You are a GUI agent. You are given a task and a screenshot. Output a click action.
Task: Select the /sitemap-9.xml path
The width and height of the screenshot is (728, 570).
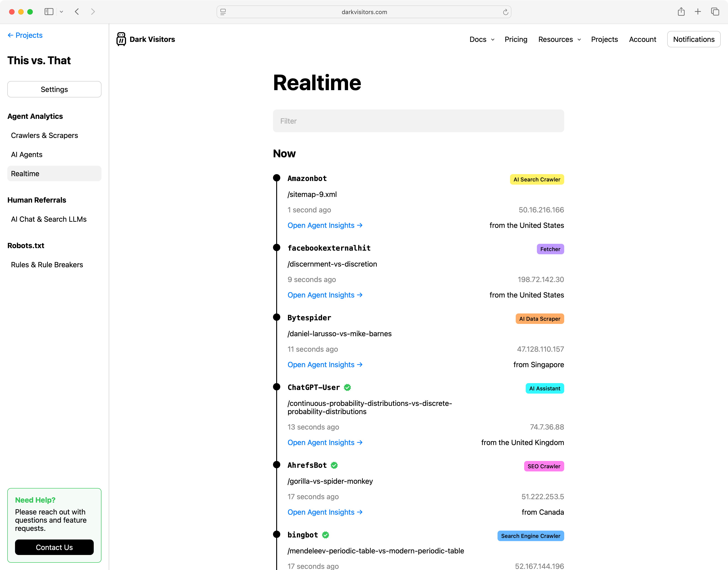coord(312,194)
